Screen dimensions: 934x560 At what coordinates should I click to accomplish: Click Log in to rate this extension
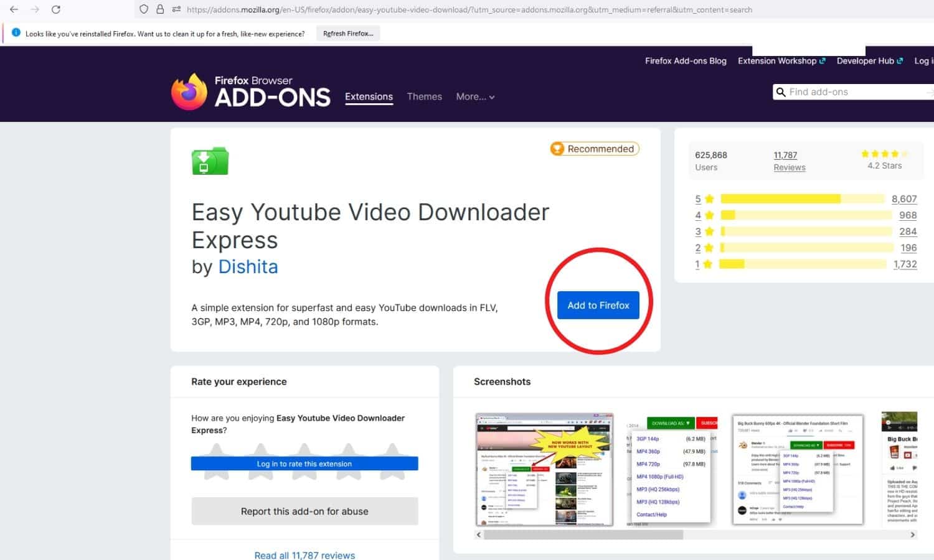pyautogui.click(x=304, y=464)
